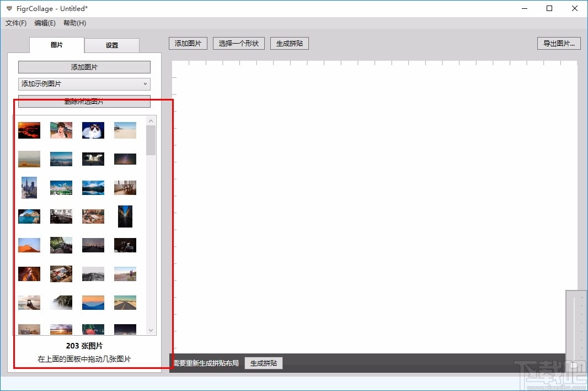This screenshot has width=588, height=391.
Task: Click the 导出图片... button
Action: [559, 43]
